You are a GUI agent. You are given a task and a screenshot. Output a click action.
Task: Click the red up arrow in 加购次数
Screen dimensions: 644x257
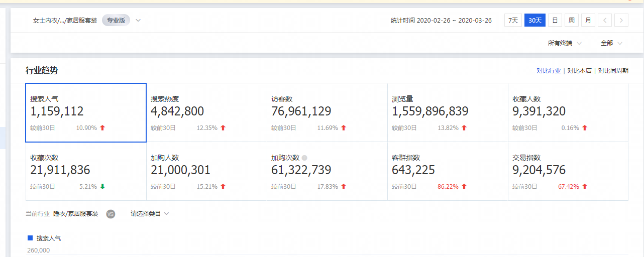point(344,187)
